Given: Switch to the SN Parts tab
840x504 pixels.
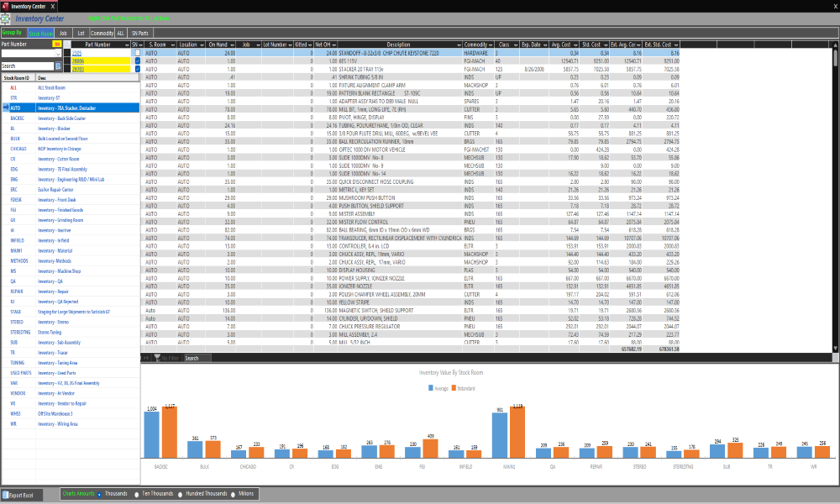Looking at the screenshot, I should coord(141,33).
